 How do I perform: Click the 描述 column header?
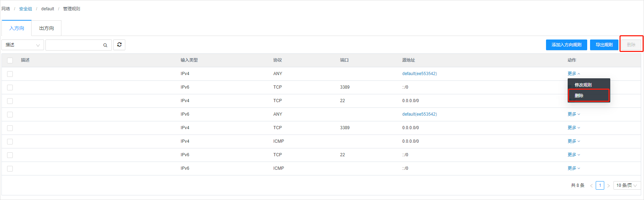tap(25, 60)
